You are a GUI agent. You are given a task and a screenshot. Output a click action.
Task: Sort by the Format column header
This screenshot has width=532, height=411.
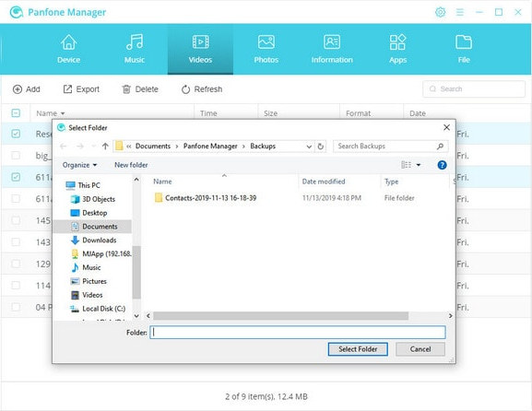point(358,113)
